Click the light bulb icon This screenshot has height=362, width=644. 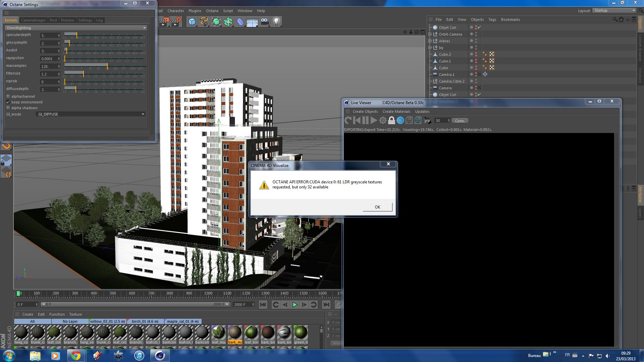click(x=277, y=22)
